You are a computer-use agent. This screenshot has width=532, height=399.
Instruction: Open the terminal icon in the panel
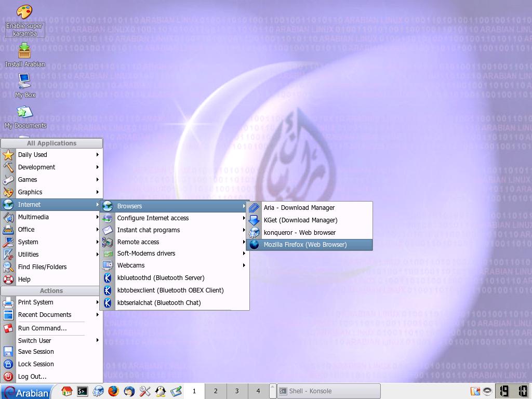tap(82, 392)
